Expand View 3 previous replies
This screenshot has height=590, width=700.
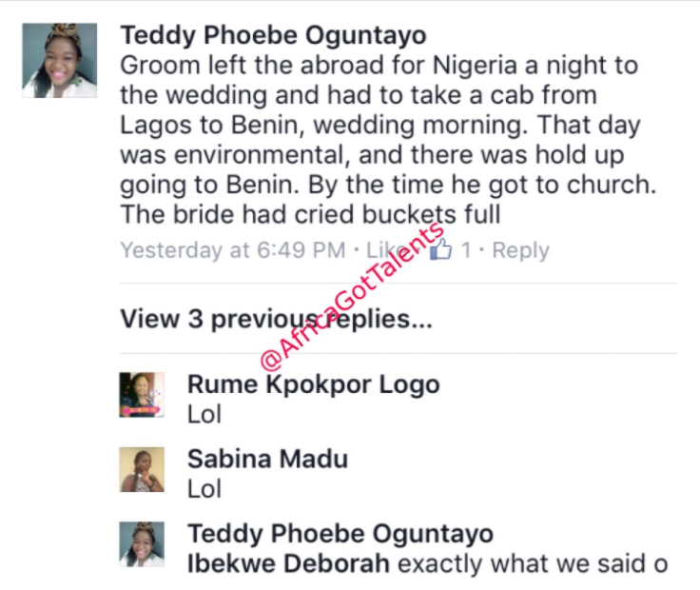click(x=276, y=319)
